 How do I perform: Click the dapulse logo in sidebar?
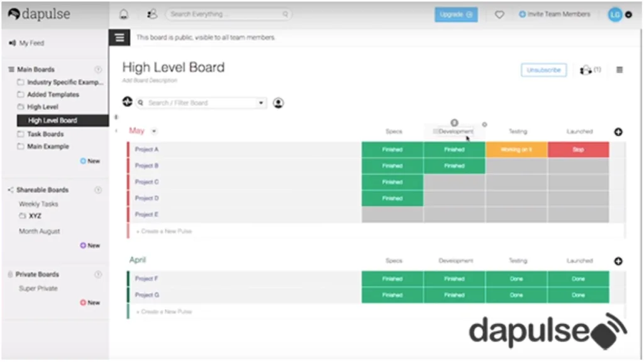pyautogui.click(x=39, y=14)
